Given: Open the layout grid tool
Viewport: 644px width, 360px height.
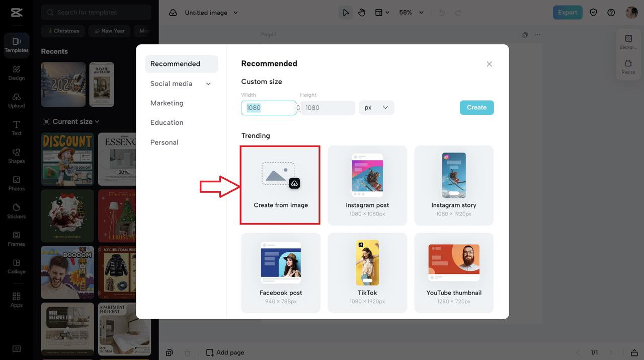Looking at the screenshot, I should 382,13.
